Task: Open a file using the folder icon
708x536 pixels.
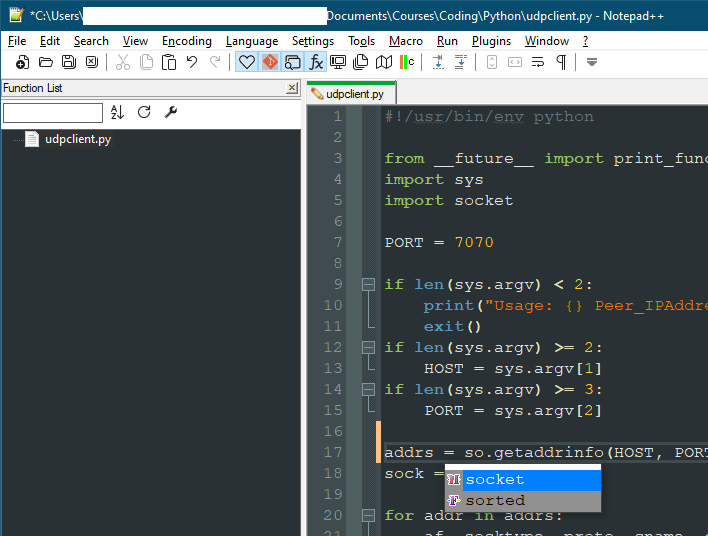Action: pos(46,62)
